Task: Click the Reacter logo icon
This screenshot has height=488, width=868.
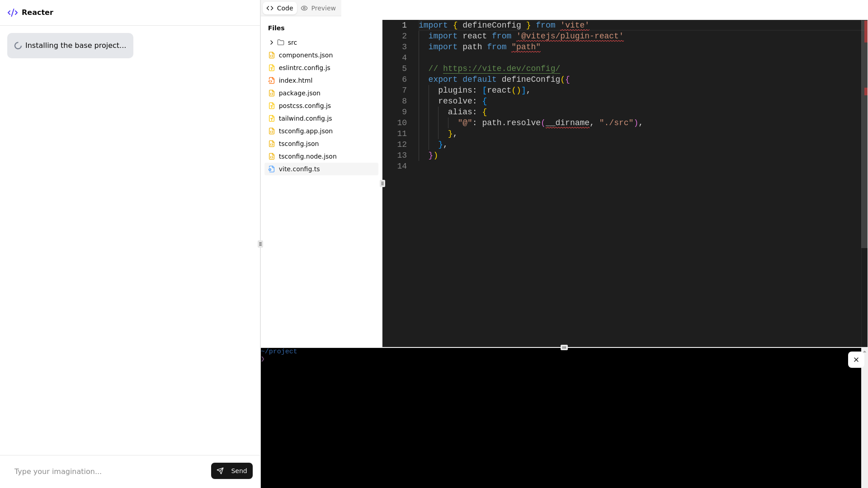Action: 13,13
